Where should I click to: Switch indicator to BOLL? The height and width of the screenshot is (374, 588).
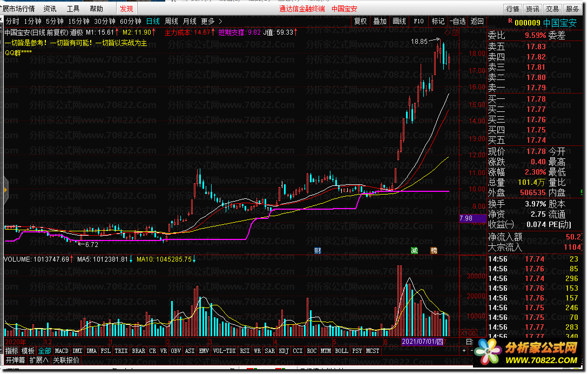[x=341, y=351]
